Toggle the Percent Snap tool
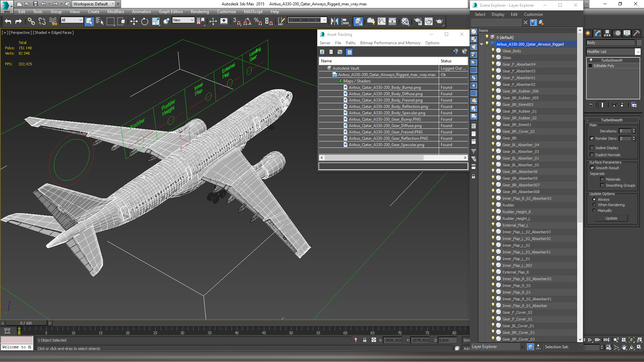644x362 pixels. pos(258,21)
